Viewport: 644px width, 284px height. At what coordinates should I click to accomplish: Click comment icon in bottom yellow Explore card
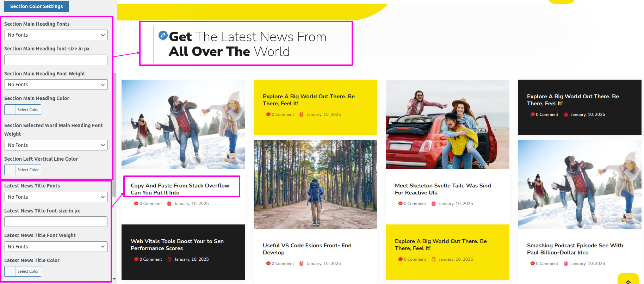pyautogui.click(x=400, y=259)
